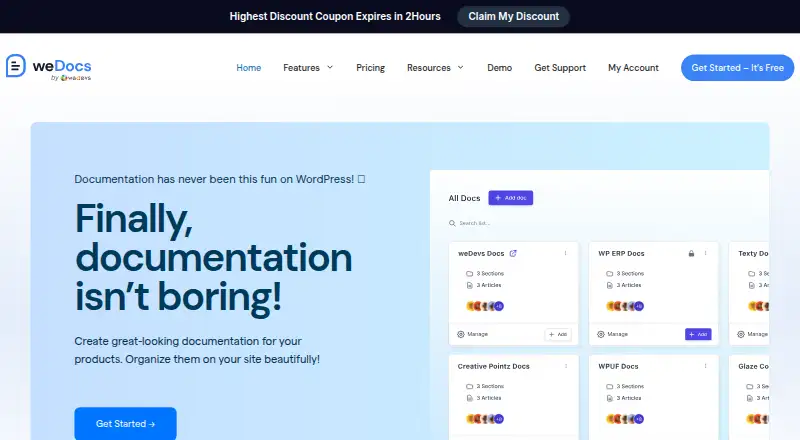Click Get Started – It's Free button
The height and width of the screenshot is (440, 800).
(737, 68)
